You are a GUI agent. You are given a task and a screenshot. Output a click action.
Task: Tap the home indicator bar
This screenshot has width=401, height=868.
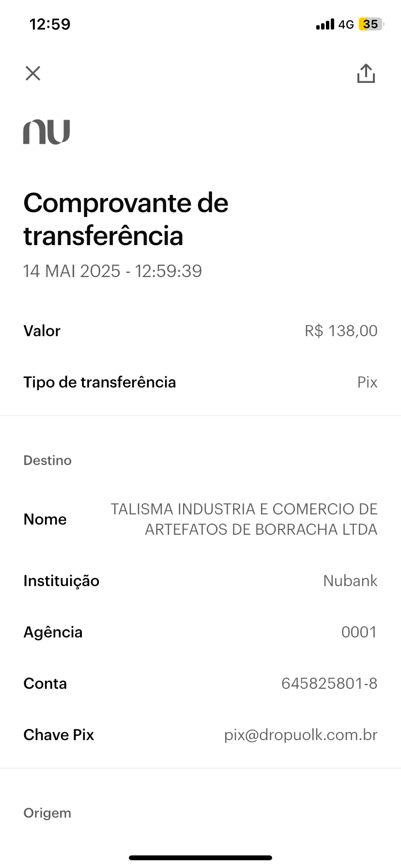pyautogui.click(x=200, y=858)
